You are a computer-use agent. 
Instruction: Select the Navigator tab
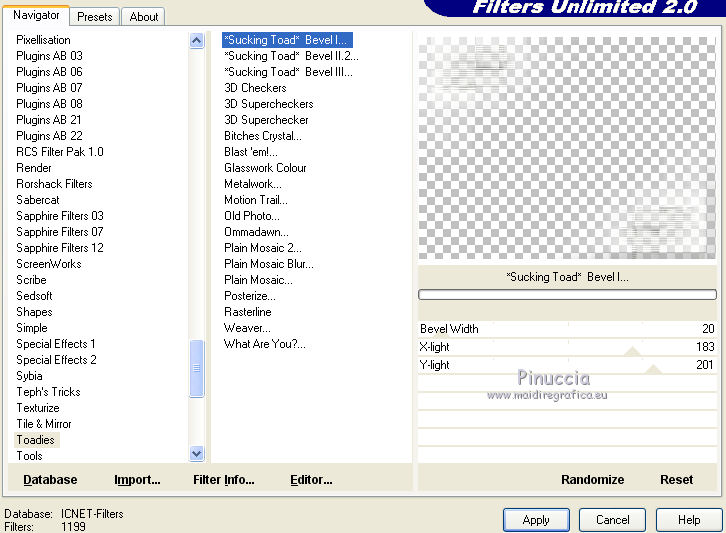coord(36,15)
